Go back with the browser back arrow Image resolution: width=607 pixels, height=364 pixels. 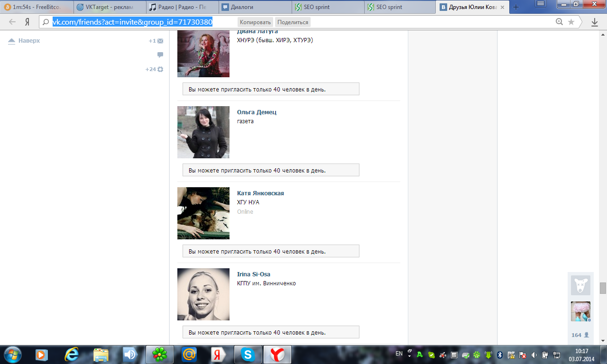[x=13, y=22]
